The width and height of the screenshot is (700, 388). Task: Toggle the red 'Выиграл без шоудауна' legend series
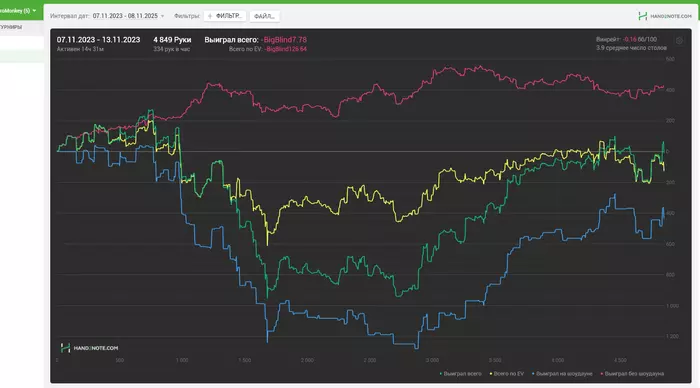(632, 374)
